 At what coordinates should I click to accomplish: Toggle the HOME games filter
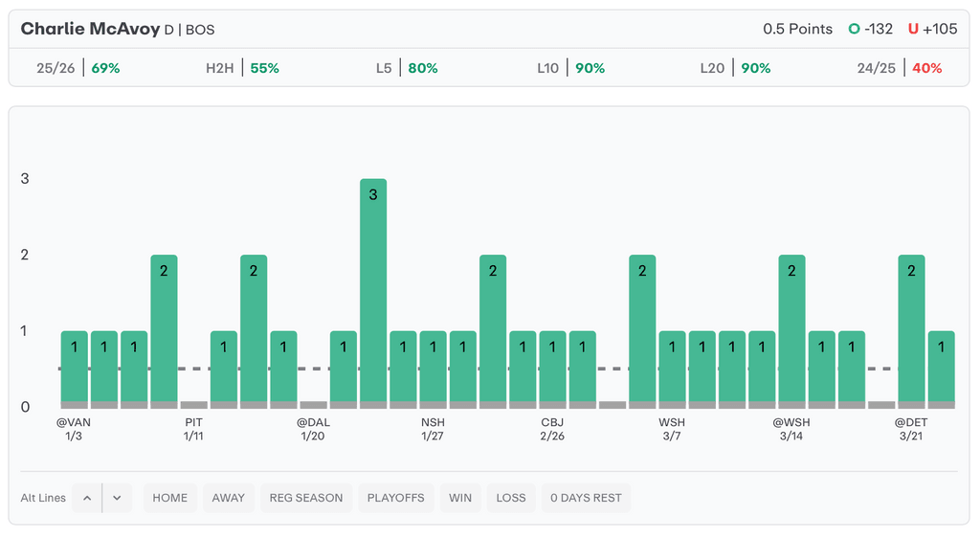170,498
